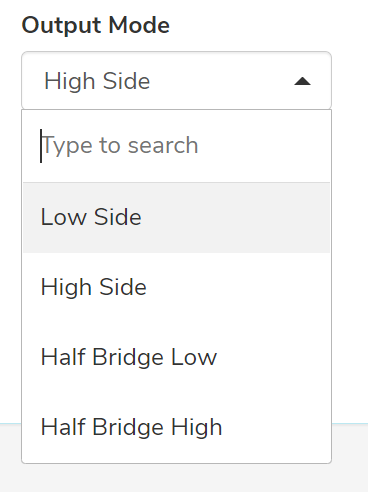Click the Output Mode label
This screenshot has width=368, height=492.
(x=96, y=26)
